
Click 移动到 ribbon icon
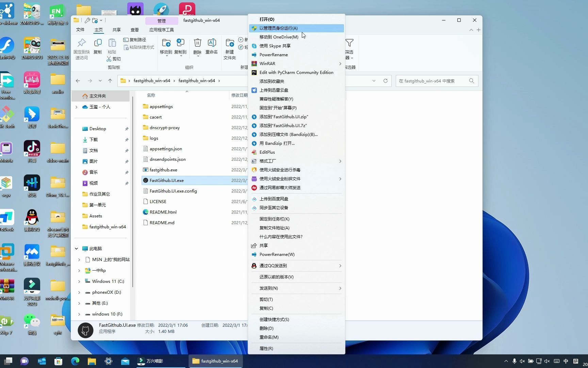(x=166, y=47)
